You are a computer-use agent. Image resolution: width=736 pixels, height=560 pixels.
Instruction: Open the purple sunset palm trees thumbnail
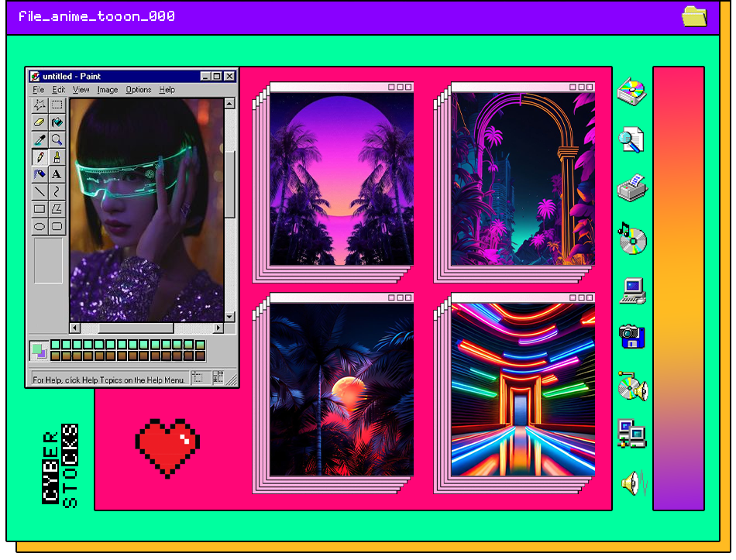click(x=342, y=179)
